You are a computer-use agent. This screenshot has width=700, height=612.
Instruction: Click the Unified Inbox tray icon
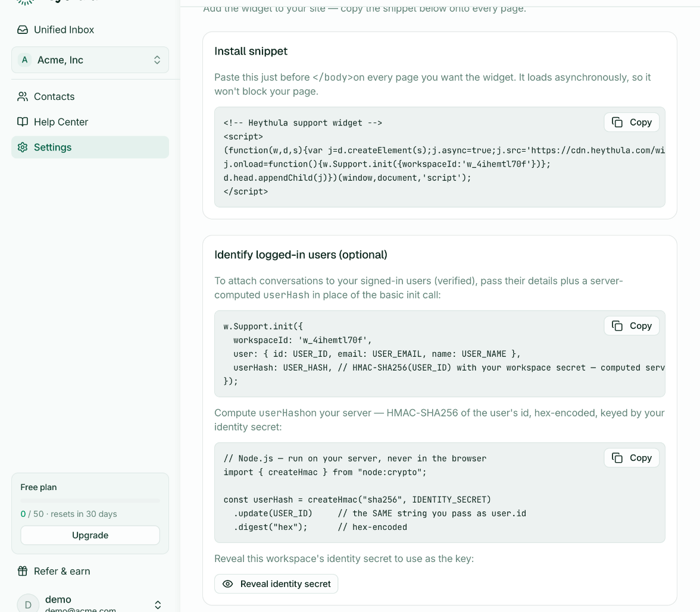click(23, 30)
